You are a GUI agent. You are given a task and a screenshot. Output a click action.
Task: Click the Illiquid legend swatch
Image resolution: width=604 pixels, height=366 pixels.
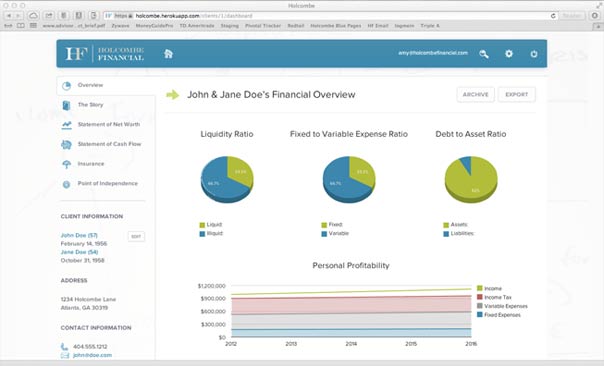[x=202, y=234]
